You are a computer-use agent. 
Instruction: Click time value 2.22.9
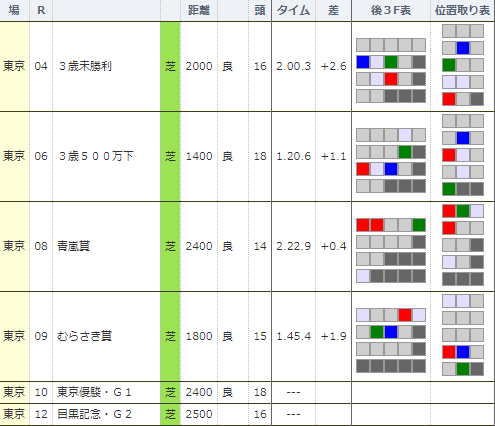coord(293,246)
